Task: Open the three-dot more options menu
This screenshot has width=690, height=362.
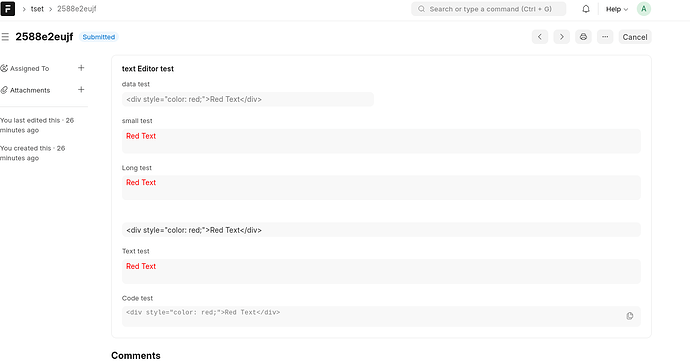Action: click(x=605, y=37)
